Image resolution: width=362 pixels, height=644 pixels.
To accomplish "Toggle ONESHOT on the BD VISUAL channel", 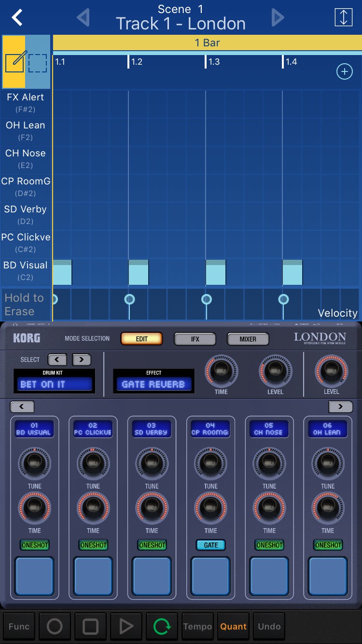I will tap(35, 545).
